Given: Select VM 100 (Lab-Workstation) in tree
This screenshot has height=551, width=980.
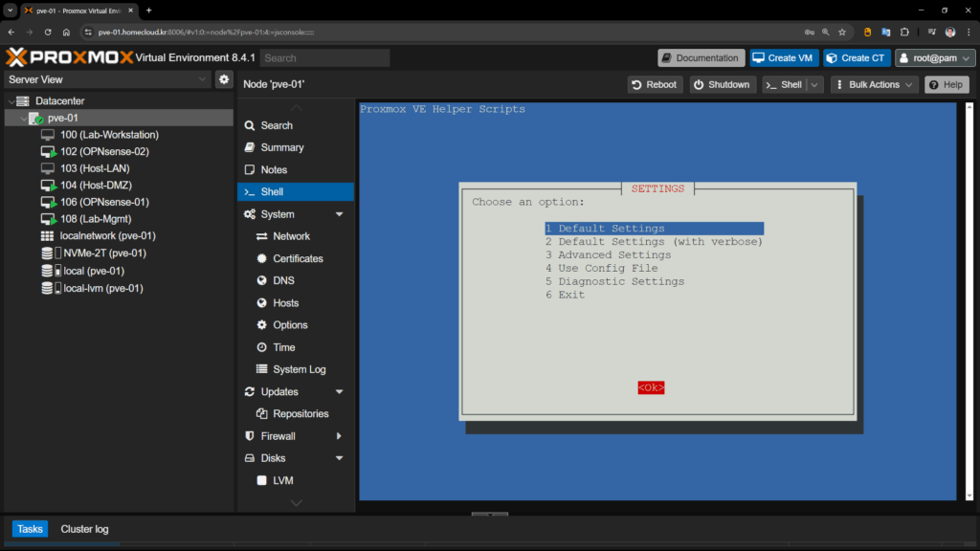Looking at the screenshot, I should (x=109, y=135).
